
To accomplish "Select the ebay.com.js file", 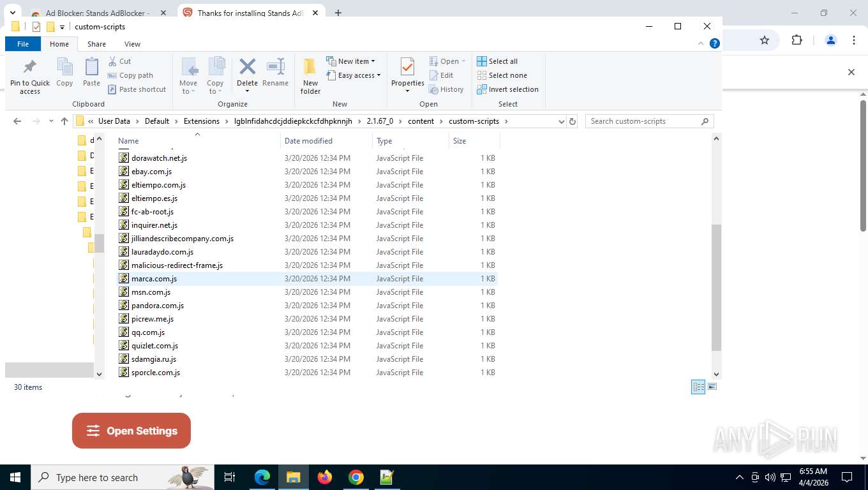I will click(306, 172).
